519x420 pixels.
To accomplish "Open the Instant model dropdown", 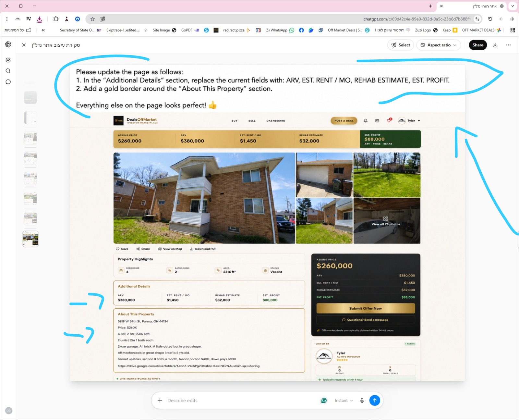I will click(x=344, y=401).
